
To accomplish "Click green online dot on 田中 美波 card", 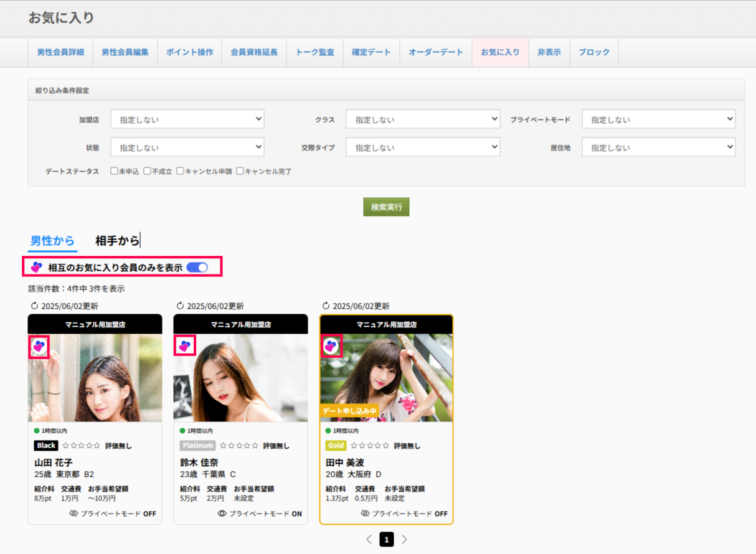I will (328, 431).
